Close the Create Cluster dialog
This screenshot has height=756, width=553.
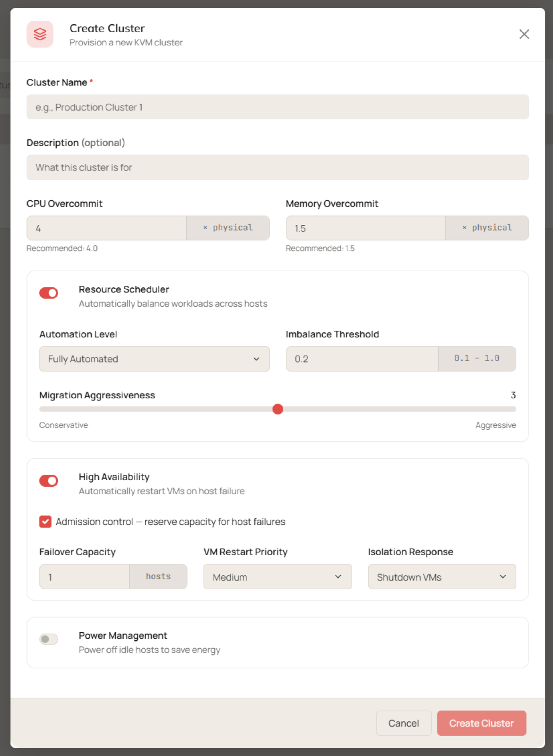pyautogui.click(x=524, y=34)
